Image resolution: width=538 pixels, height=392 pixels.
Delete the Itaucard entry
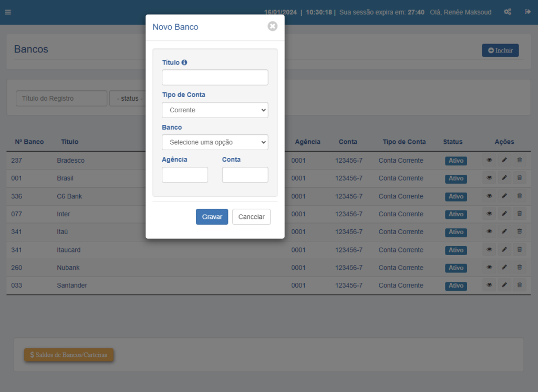(520, 250)
